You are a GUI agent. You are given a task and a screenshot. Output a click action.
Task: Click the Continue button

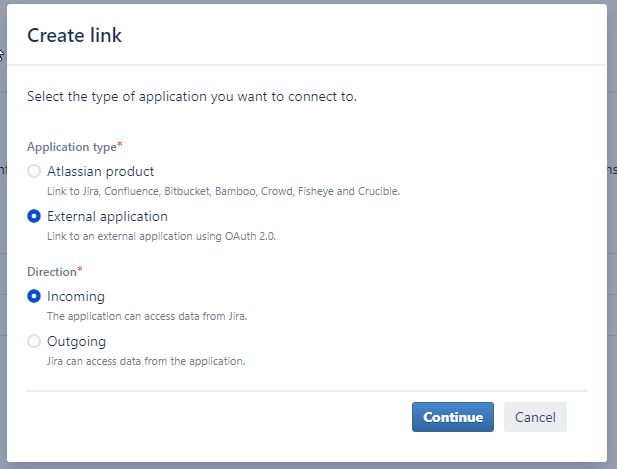point(453,417)
